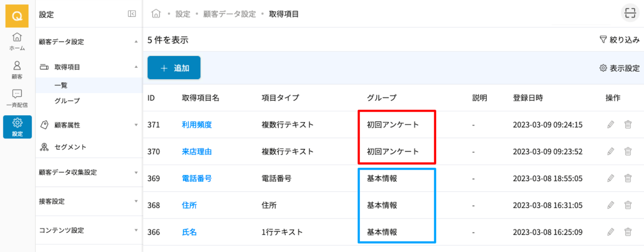Open the scan icon at top right

[629, 14]
